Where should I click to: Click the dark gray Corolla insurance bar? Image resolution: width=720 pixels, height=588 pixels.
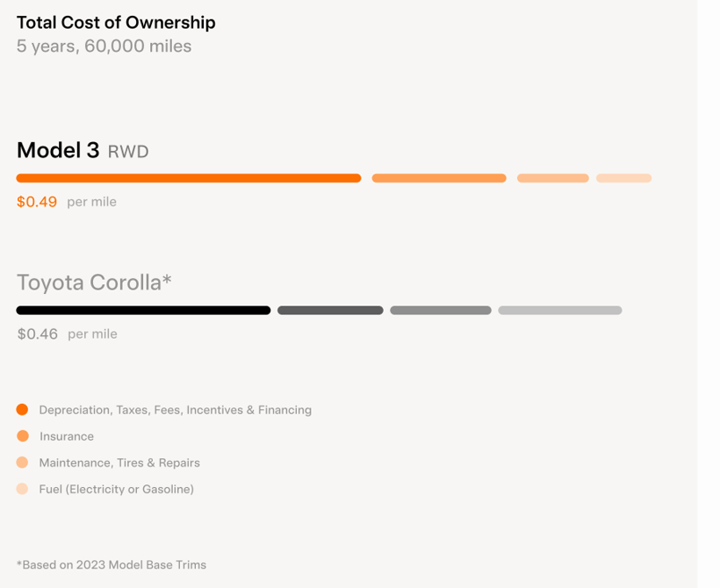point(330,311)
